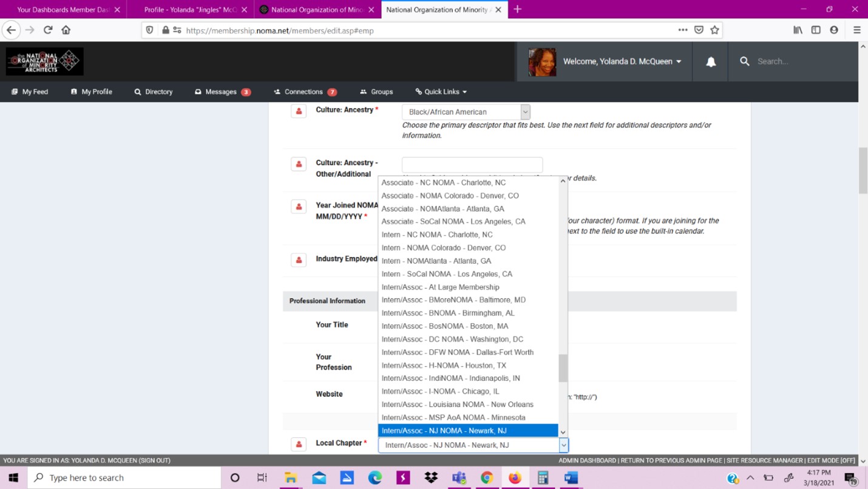Pick Intern/Assoc - DC NOMA - Washington, DC

click(x=468, y=339)
